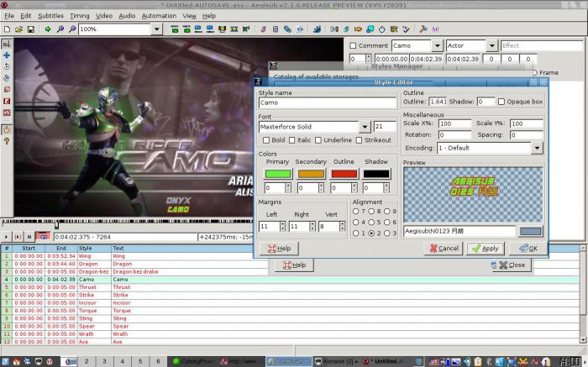
Task: Toggle the Italic checkbox
Action: point(292,140)
